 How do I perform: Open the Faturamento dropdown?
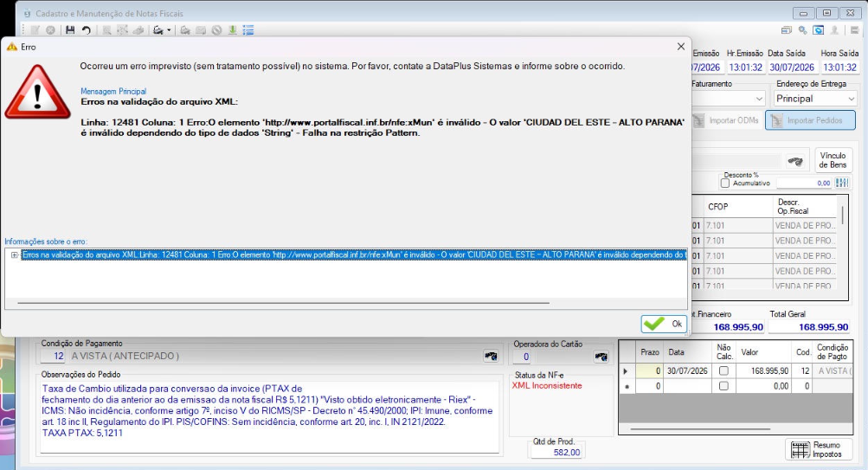click(x=759, y=99)
